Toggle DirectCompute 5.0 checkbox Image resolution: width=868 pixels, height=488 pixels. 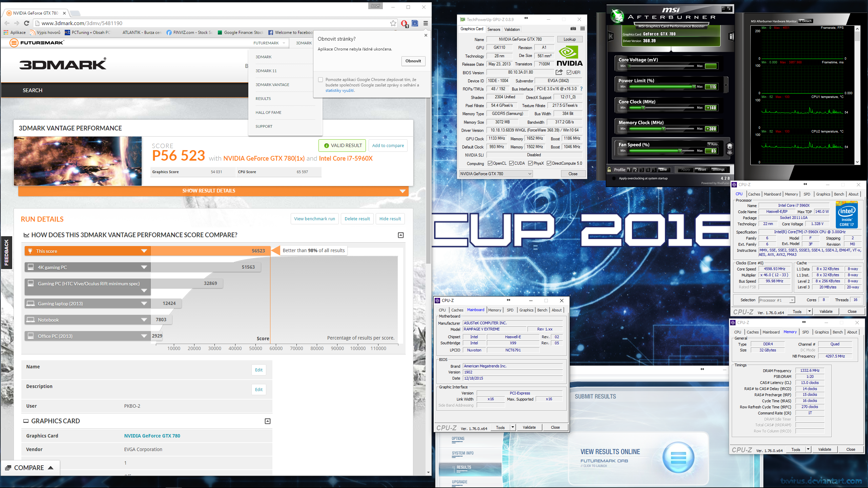[549, 163]
